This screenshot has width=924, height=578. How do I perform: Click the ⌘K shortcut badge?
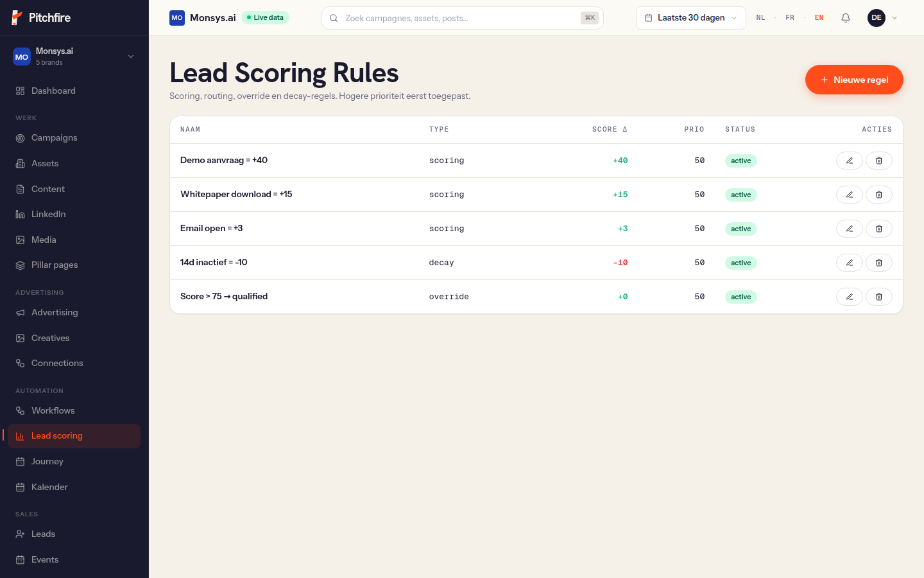(x=590, y=18)
